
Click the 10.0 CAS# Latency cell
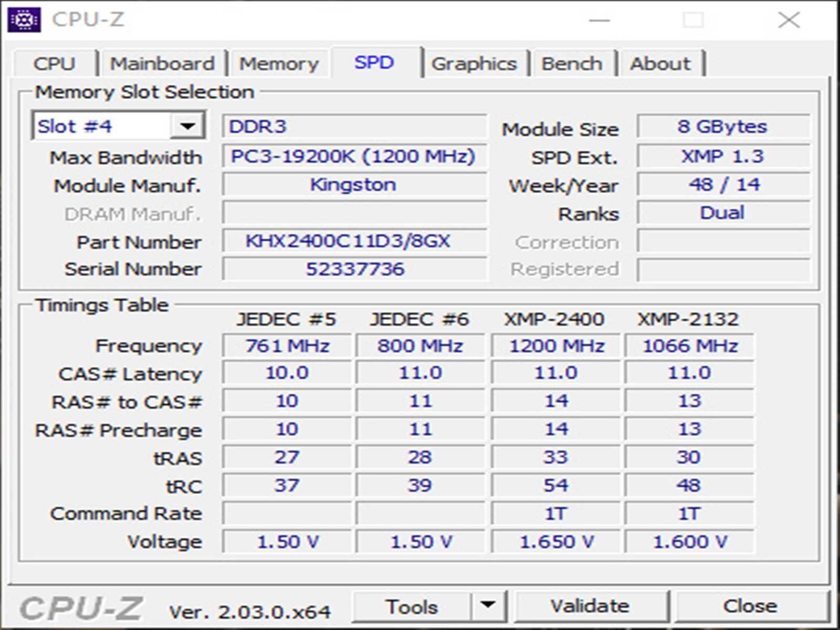[287, 373]
